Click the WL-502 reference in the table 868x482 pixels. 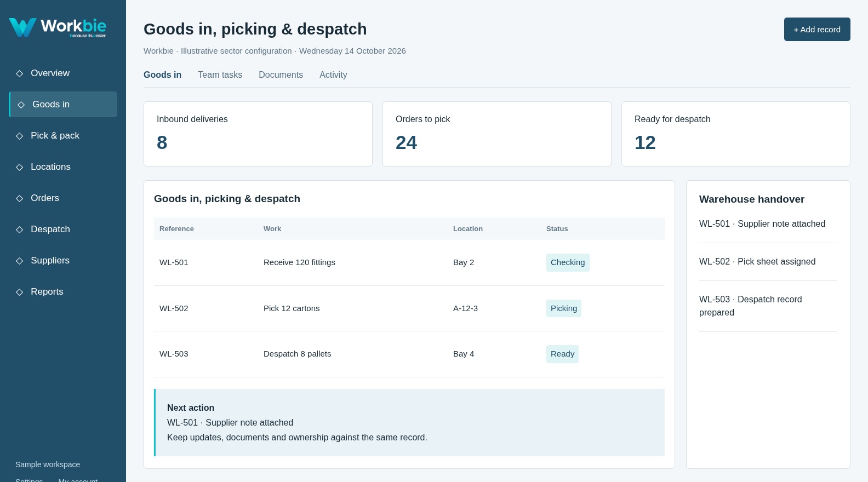pos(174,308)
